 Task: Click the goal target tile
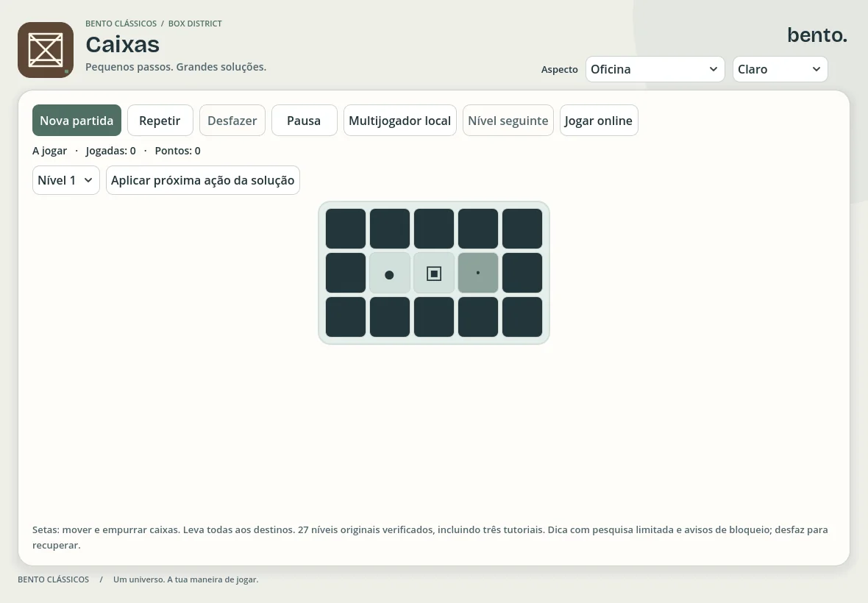pos(478,273)
